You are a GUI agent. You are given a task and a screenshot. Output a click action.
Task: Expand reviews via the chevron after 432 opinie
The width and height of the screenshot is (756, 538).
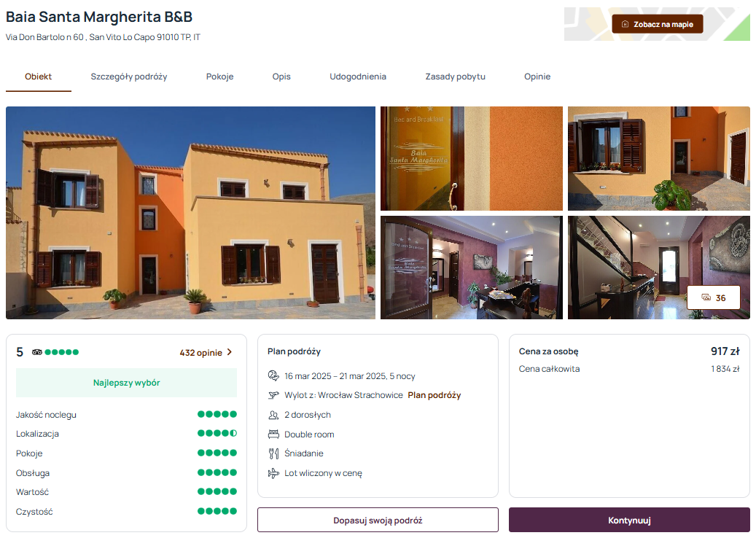(230, 352)
